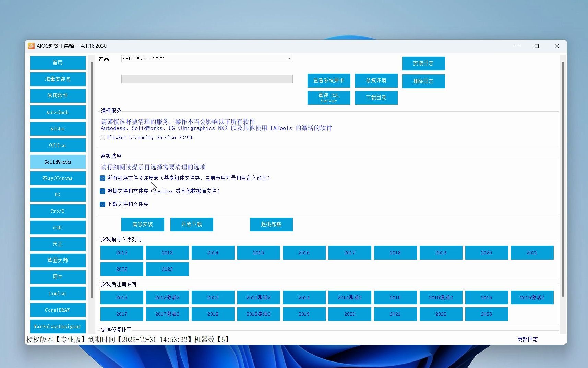The width and height of the screenshot is (588, 368).
Task: Click 2013激活2 license button
Action: [259, 298]
